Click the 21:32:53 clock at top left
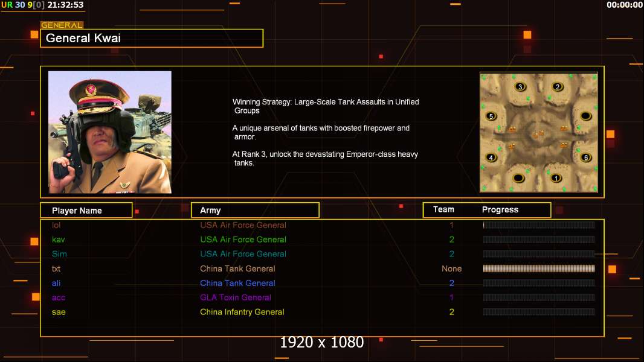The image size is (644, 362). point(65,5)
